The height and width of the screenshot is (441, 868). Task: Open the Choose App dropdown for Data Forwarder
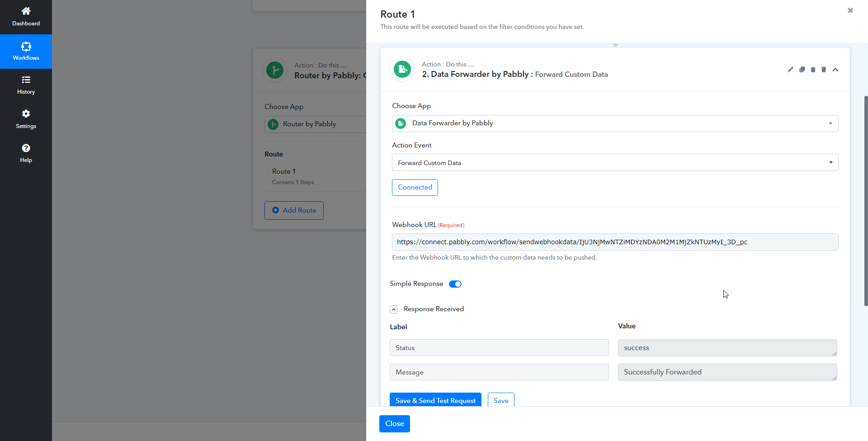click(x=615, y=123)
